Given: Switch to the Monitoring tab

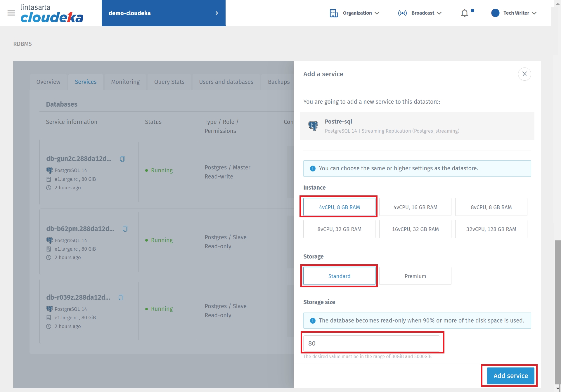Looking at the screenshot, I should [x=125, y=82].
